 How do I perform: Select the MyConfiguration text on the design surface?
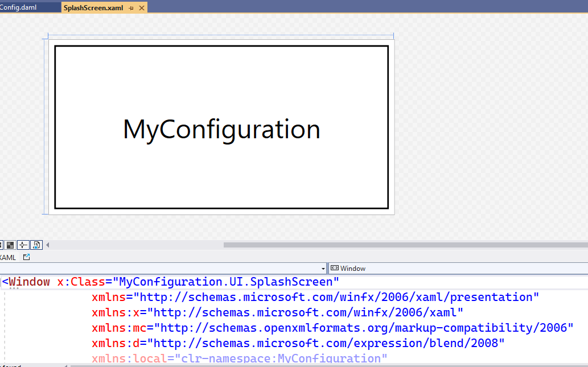tap(221, 130)
